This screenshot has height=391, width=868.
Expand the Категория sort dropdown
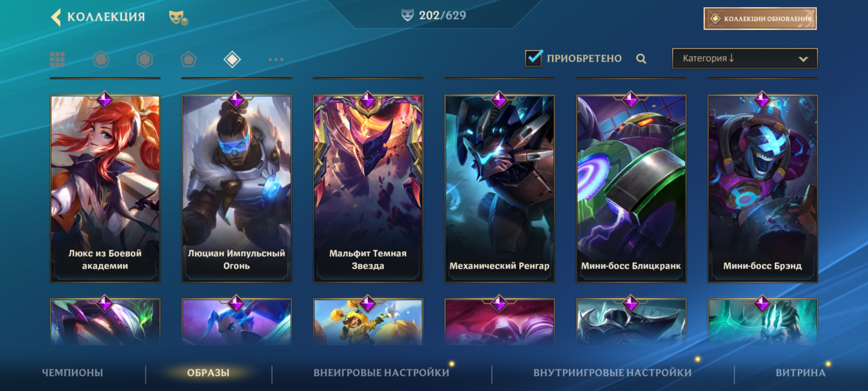coord(745,58)
